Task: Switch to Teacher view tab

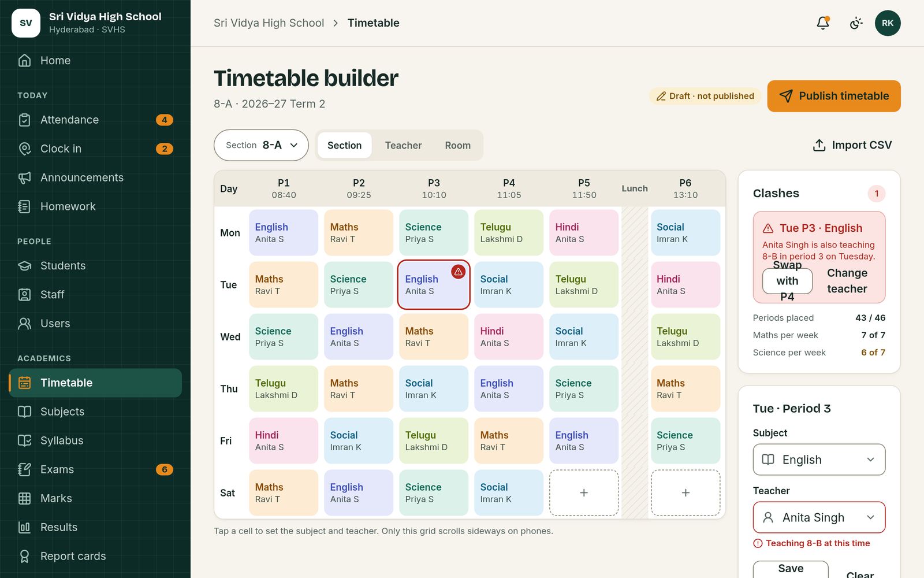Action: point(403,146)
